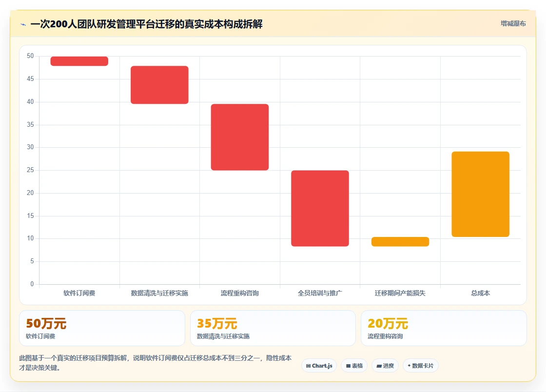
Task: Click the x-axis label 迁移期间产能损失
Action: click(x=400, y=293)
